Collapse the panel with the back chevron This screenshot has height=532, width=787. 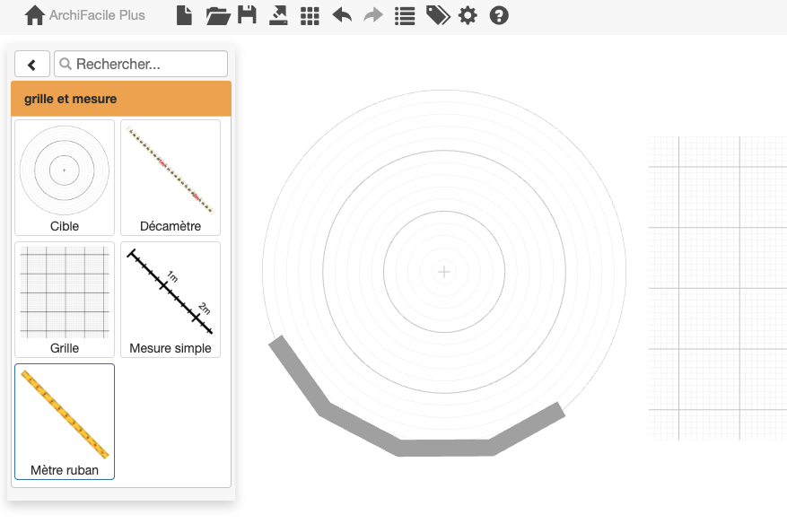[32, 64]
